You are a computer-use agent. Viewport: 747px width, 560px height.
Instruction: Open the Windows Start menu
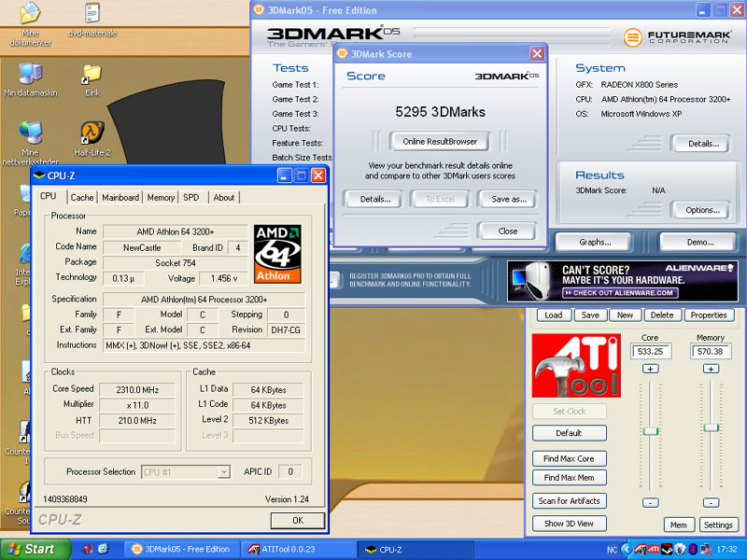coord(35,549)
